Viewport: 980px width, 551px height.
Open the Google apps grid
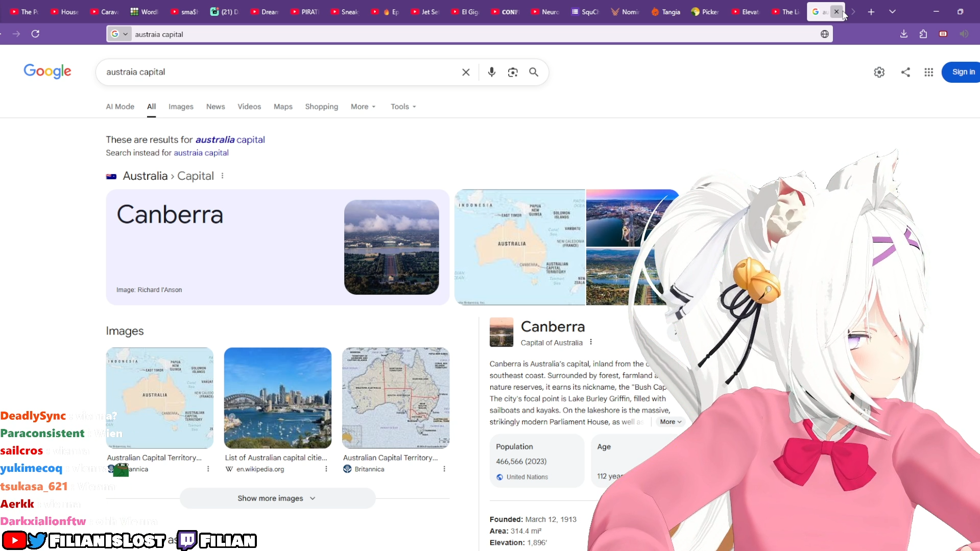pos(928,73)
